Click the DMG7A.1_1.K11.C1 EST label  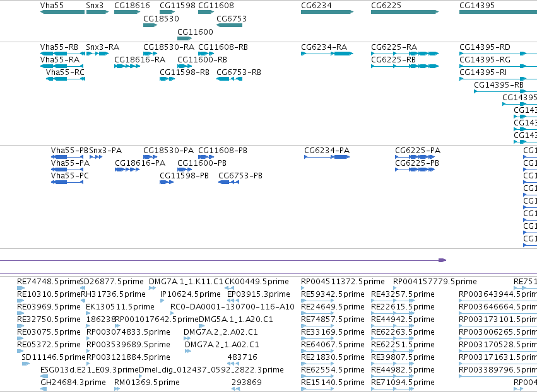pos(186,282)
